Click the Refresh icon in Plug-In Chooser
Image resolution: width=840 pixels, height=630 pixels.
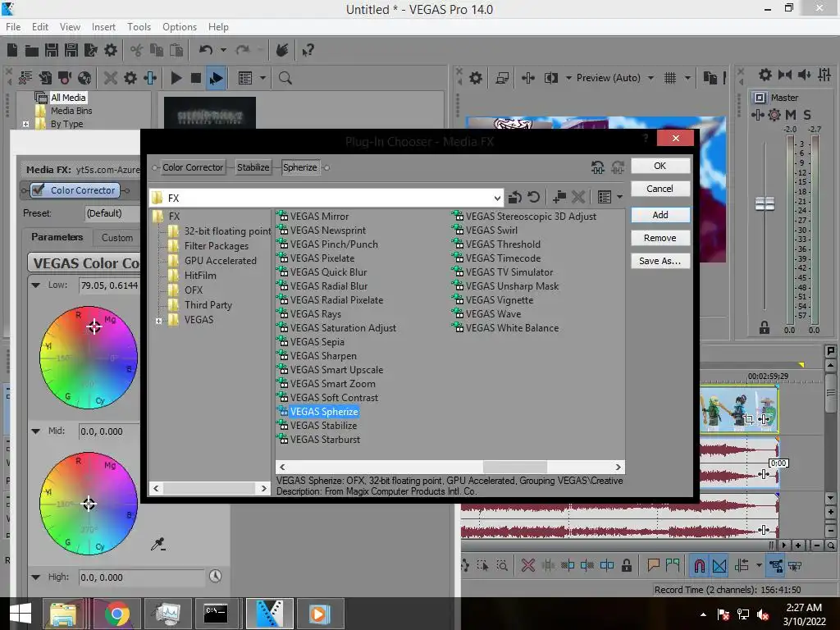(533, 198)
